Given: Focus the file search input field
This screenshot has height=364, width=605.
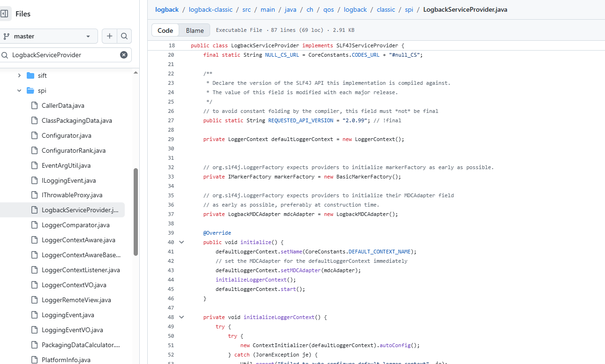Looking at the screenshot, I should (x=66, y=55).
